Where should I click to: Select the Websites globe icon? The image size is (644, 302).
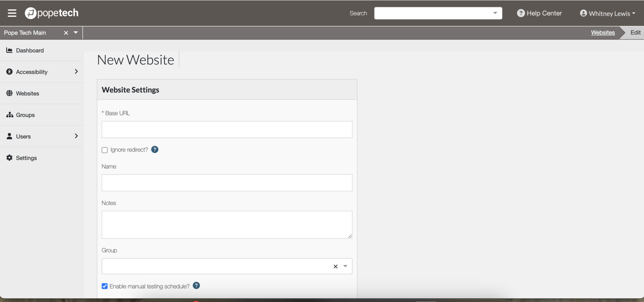9,93
